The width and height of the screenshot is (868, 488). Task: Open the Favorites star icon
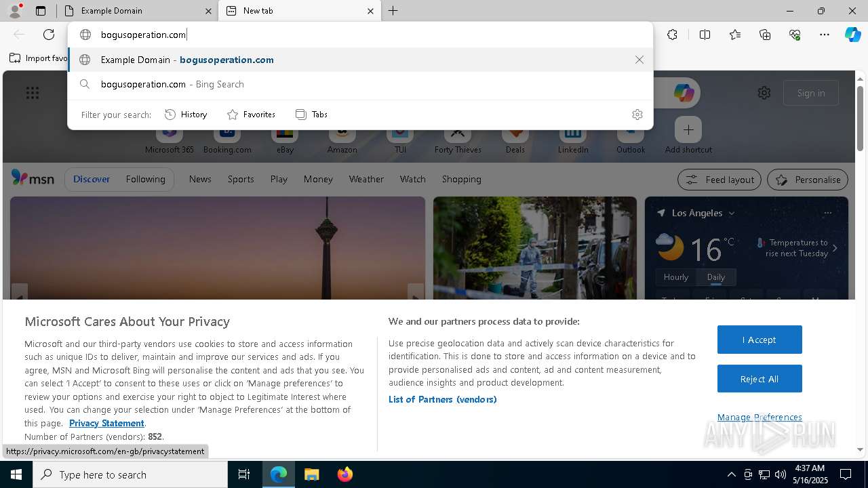pos(735,35)
